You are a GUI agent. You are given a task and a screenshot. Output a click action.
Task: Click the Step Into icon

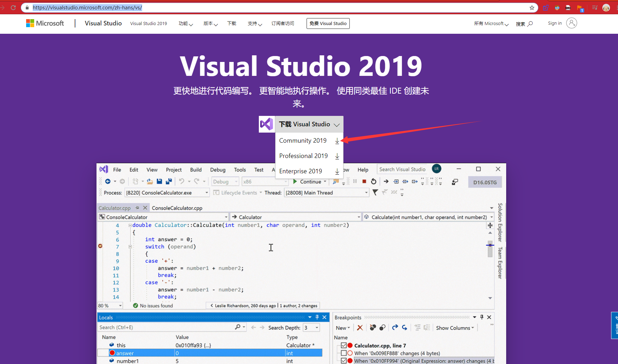tap(396, 181)
